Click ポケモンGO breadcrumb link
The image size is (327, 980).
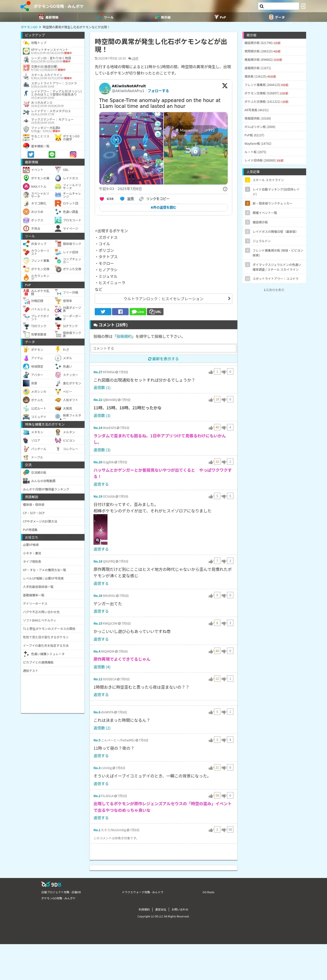(29, 27)
